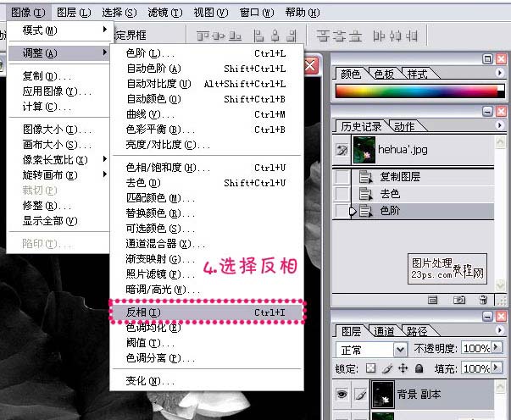Choose 色相/饱和度(H) menu entry
Image resolution: width=511 pixels, height=420 pixels.
207,168
